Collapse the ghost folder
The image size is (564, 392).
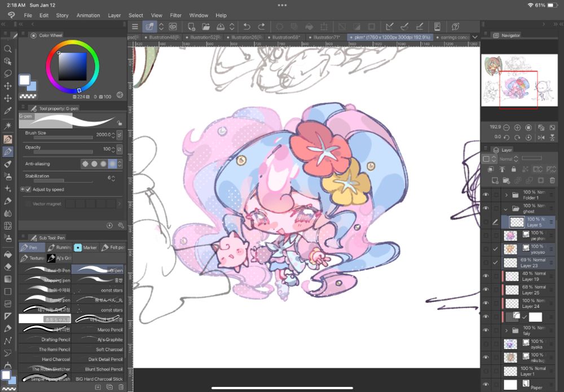(x=506, y=209)
